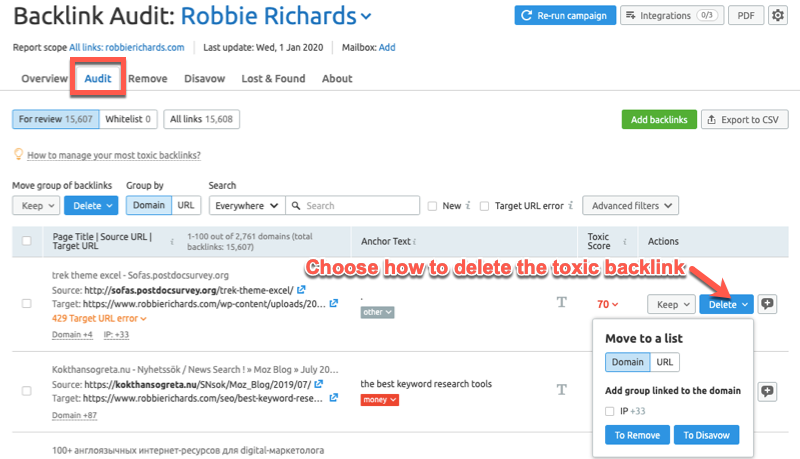Toggle the Target URL error checkbox

485,206
